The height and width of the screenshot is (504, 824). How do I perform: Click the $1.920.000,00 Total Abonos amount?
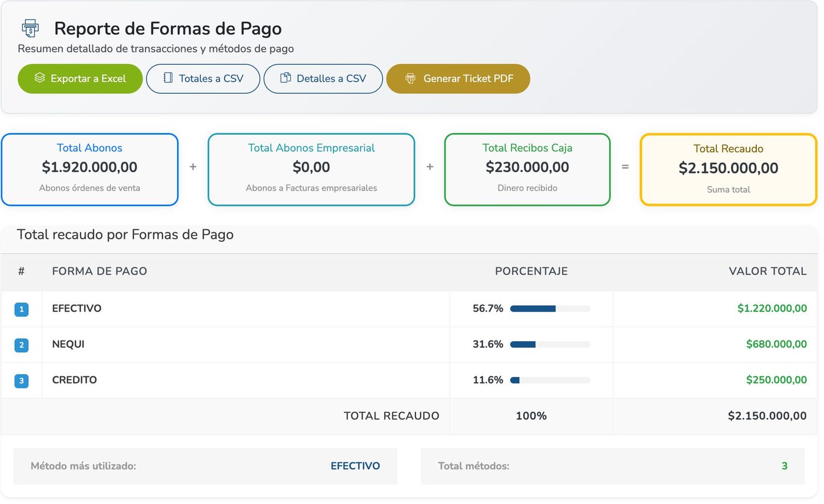tap(89, 167)
